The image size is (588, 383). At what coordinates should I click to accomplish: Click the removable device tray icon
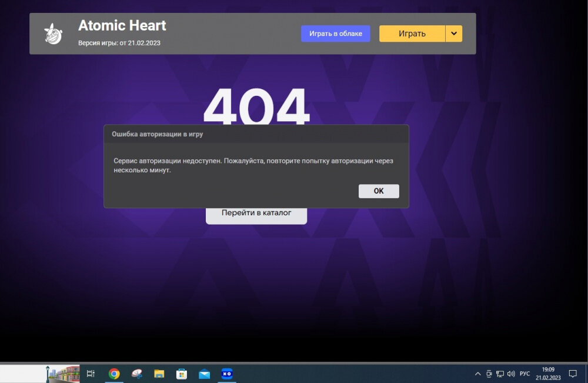[489, 374]
